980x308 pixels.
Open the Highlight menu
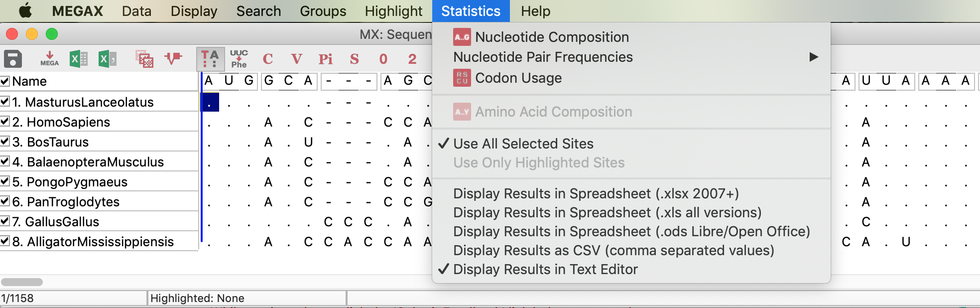click(393, 11)
